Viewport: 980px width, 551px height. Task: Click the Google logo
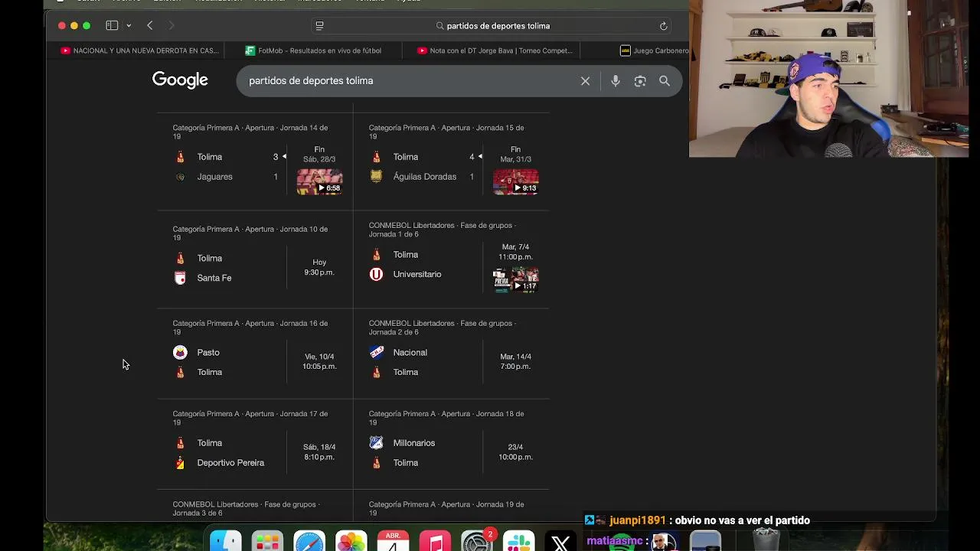tap(180, 80)
